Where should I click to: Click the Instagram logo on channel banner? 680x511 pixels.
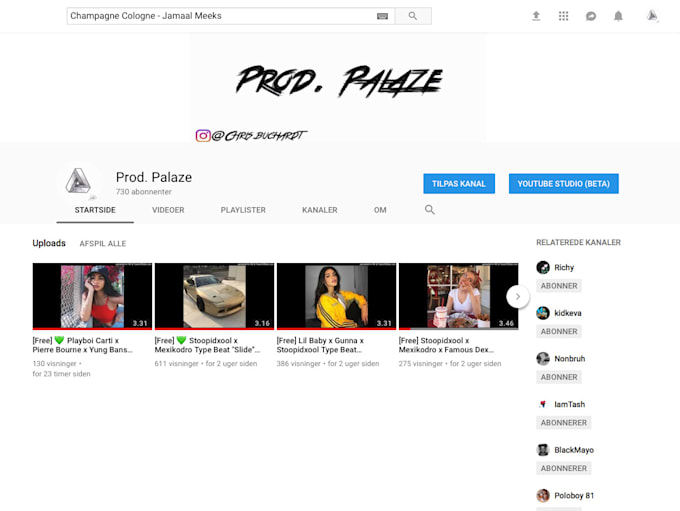pyautogui.click(x=203, y=136)
